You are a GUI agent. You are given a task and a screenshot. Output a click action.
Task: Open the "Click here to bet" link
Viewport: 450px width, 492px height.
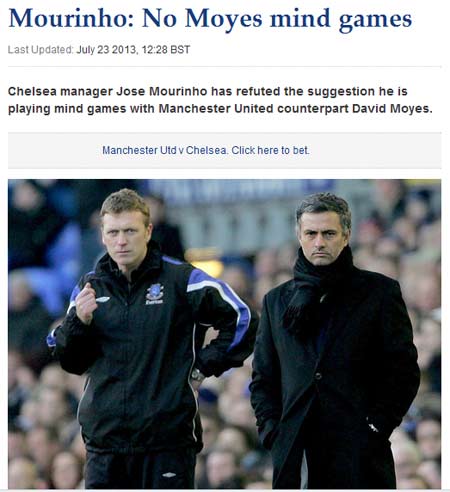pos(270,150)
